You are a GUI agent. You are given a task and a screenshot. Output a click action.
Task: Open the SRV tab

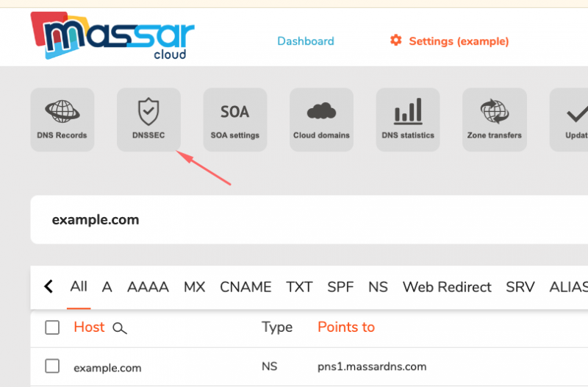(x=520, y=287)
